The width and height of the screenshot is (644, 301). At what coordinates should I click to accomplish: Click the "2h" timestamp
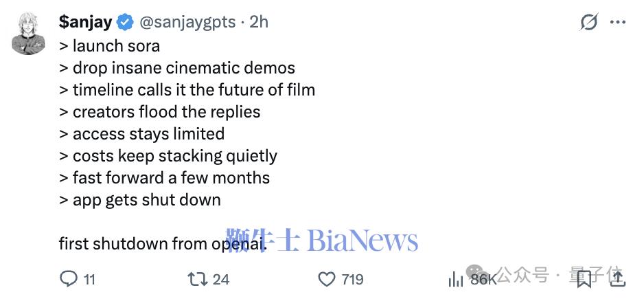click(259, 22)
